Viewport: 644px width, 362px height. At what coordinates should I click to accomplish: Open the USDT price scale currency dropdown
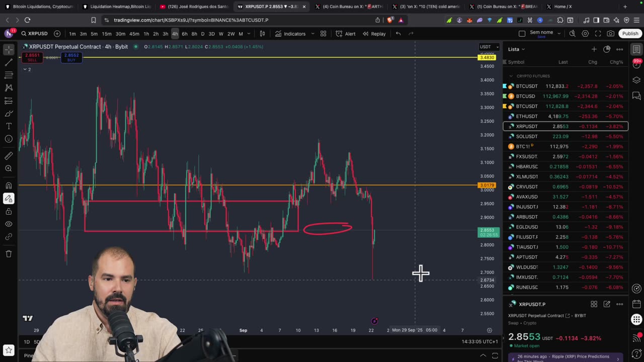point(489,47)
